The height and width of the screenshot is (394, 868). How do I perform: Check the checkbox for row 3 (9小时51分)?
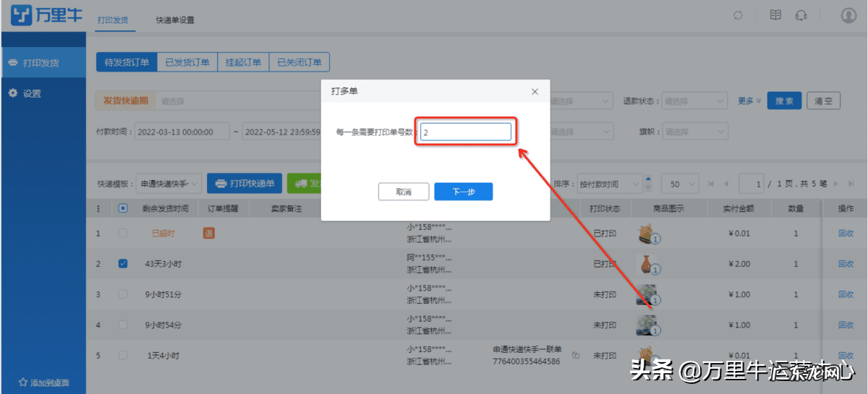tap(123, 294)
